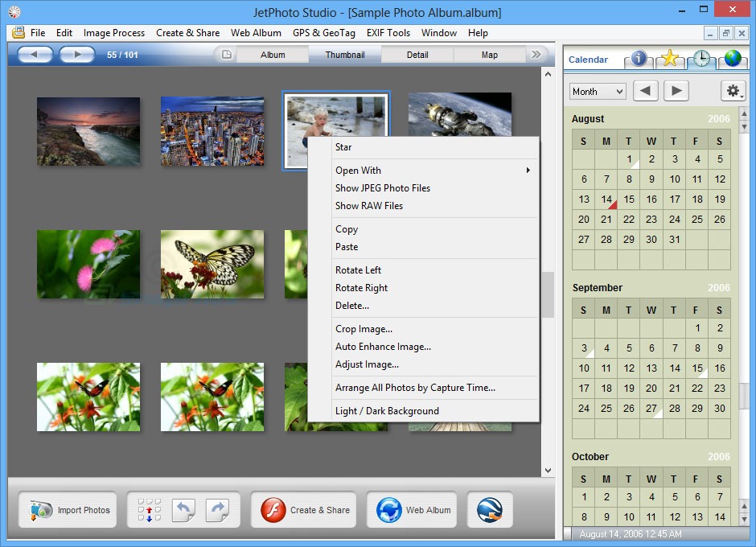
Task: Select the star Favorites tab icon
Action: tap(671, 59)
